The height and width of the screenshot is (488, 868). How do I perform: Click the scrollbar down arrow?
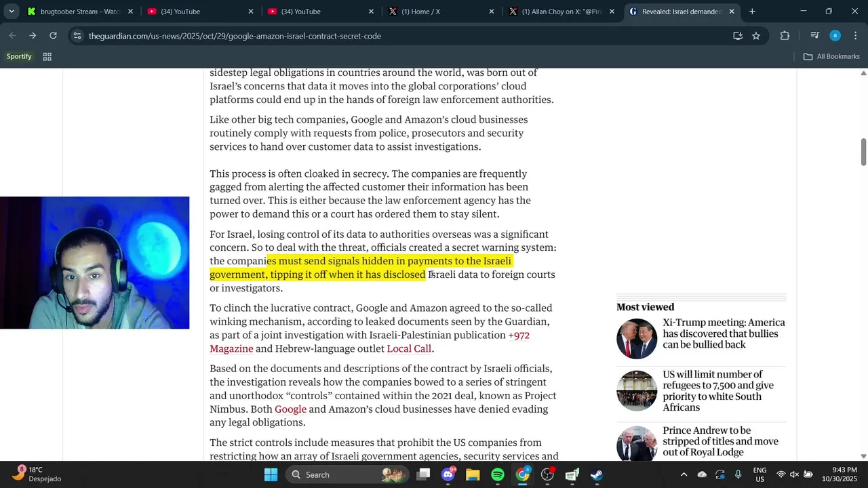pos(863,456)
